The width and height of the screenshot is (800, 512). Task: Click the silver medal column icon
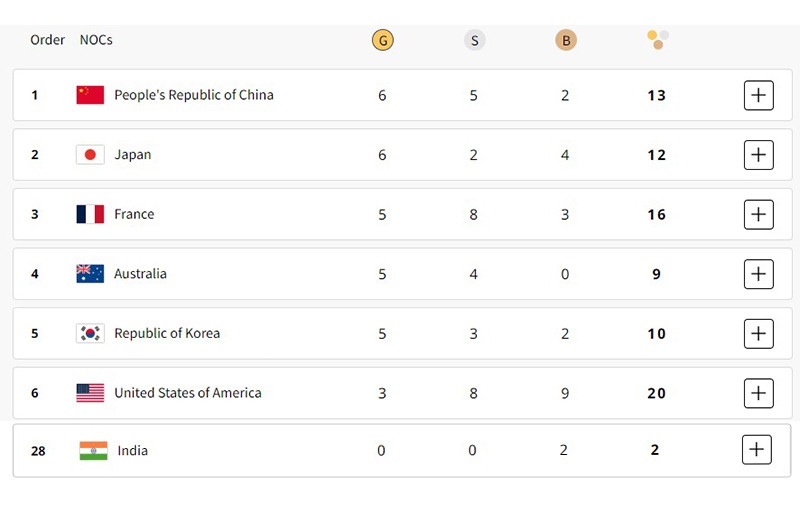(x=474, y=41)
